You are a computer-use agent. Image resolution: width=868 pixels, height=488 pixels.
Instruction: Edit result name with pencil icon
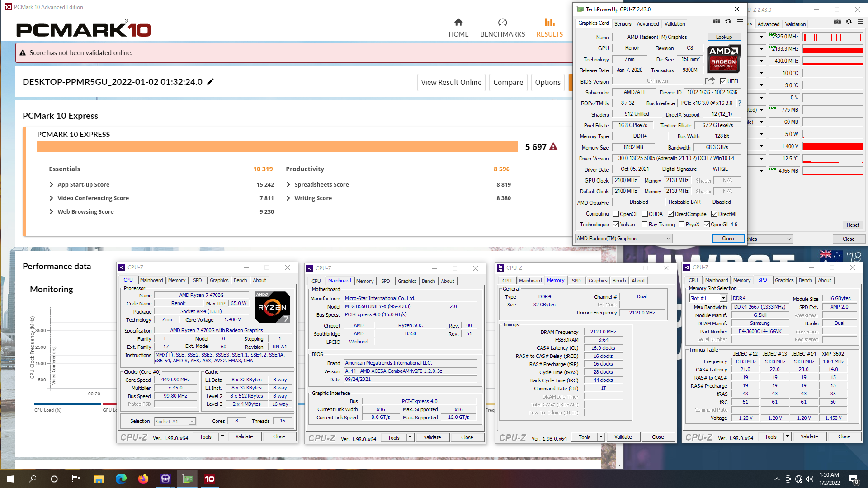210,82
